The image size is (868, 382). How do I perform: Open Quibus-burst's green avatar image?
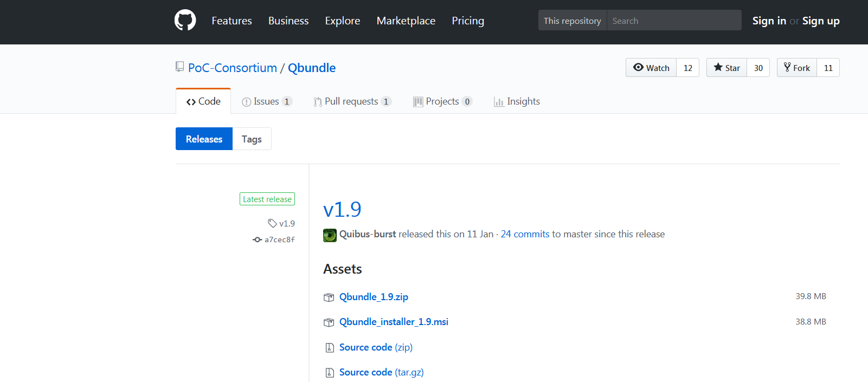click(x=330, y=235)
